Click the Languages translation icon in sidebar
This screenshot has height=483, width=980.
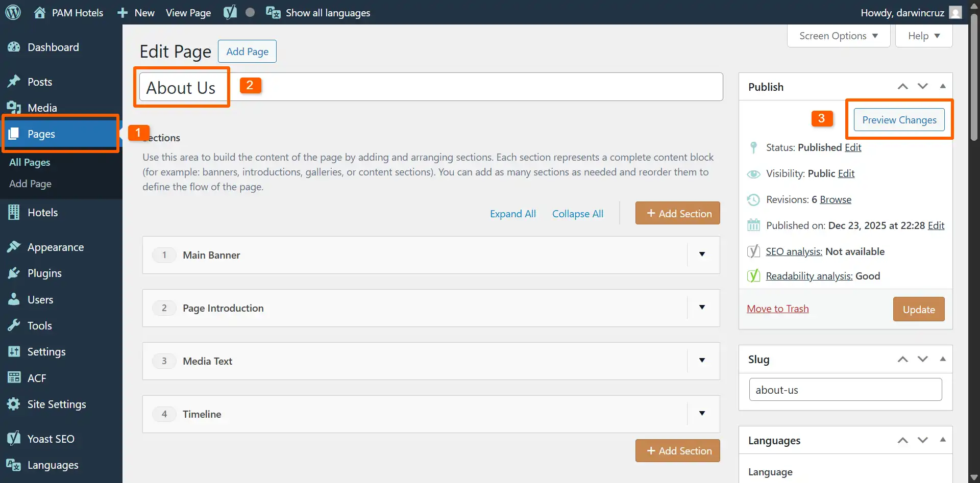[14, 465]
